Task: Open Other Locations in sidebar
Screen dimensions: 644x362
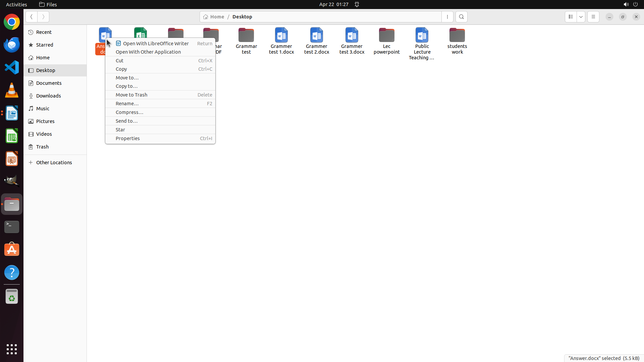Action: click(54, 163)
